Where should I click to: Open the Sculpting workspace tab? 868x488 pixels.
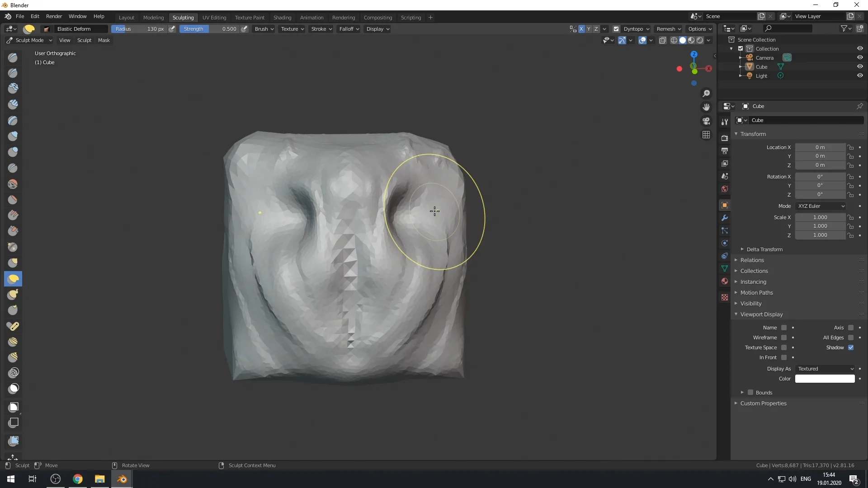tap(183, 17)
